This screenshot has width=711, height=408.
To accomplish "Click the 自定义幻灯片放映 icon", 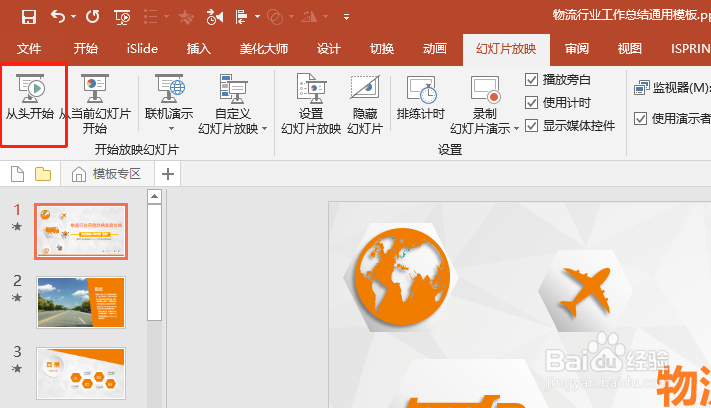I will 233,88.
